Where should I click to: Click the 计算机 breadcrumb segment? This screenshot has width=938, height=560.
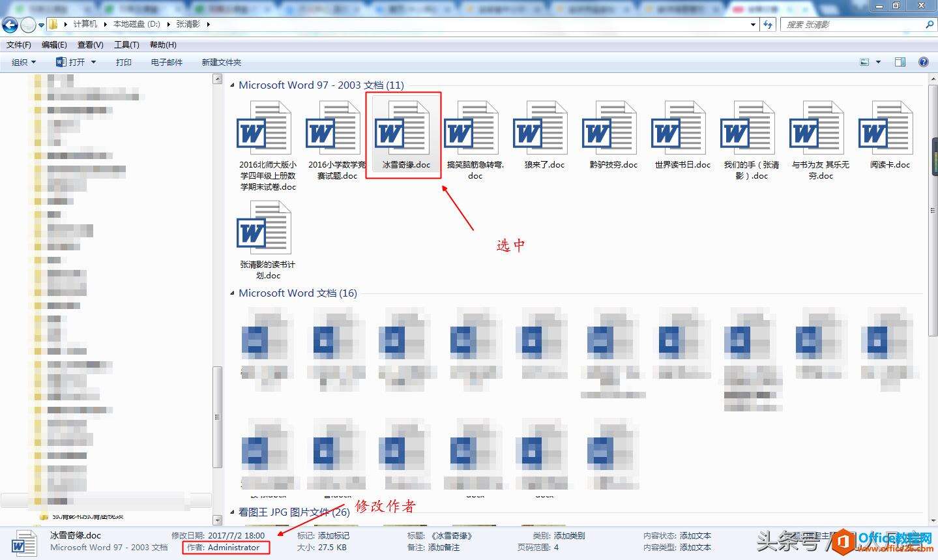click(x=85, y=24)
